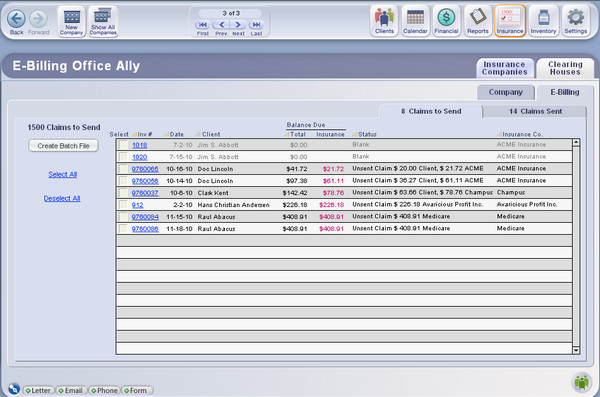Image resolution: width=600 pixels, height=397 pixels.
Task: Click client name Clark Kent
Action: click(x=213, y=193)
